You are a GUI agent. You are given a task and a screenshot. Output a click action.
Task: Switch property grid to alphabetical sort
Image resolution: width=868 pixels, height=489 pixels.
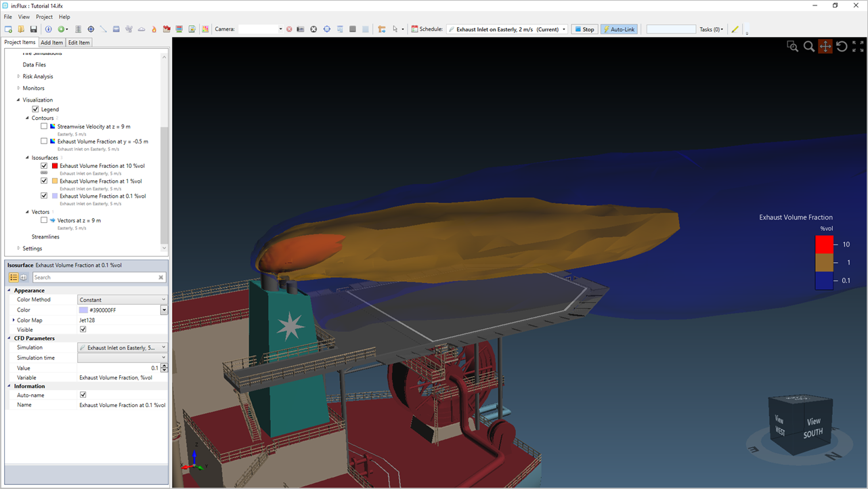(24, 278)
